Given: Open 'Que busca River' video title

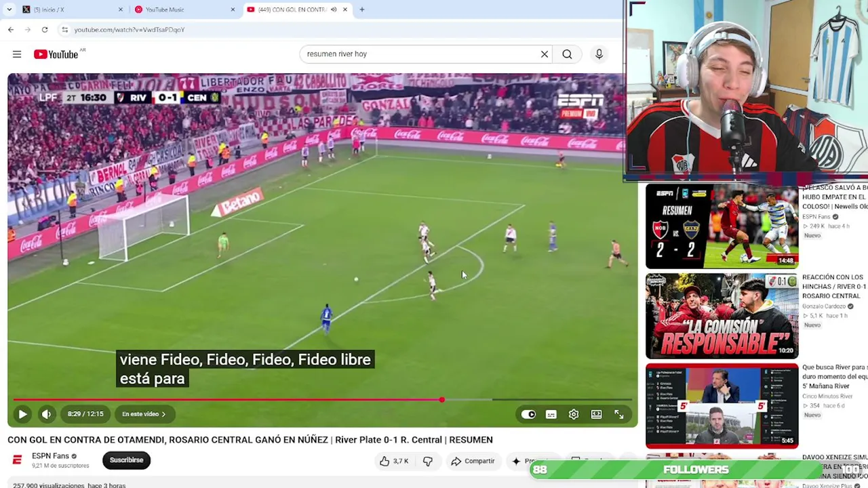Looking at the screenshot, I should 834,377.
